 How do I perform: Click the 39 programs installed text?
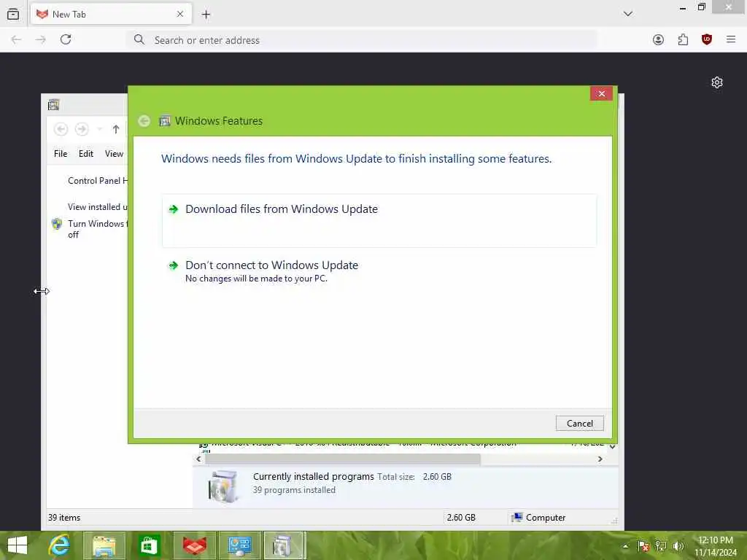pyautogui.click(x=294, y=490)
